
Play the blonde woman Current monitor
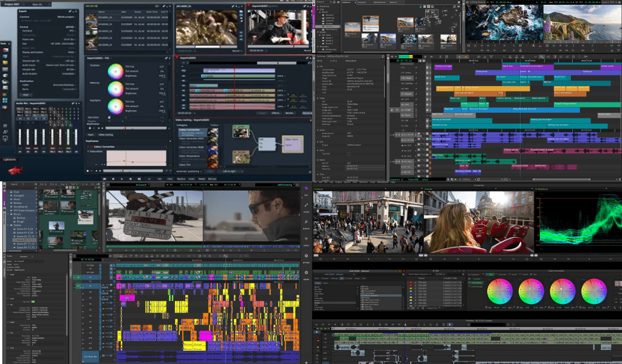tap(479, 259)
